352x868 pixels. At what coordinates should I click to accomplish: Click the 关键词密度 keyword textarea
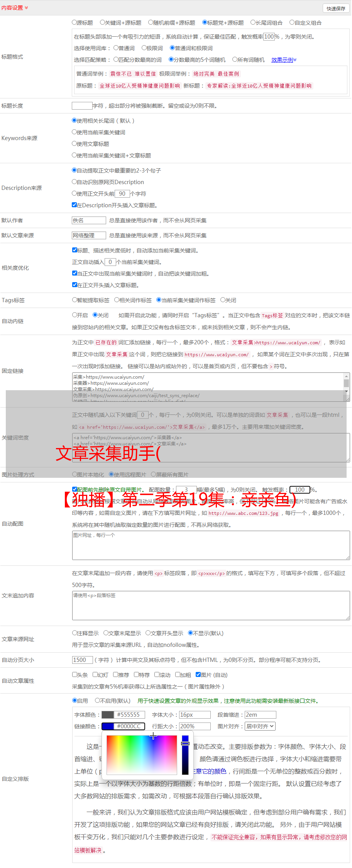(211, 448)
